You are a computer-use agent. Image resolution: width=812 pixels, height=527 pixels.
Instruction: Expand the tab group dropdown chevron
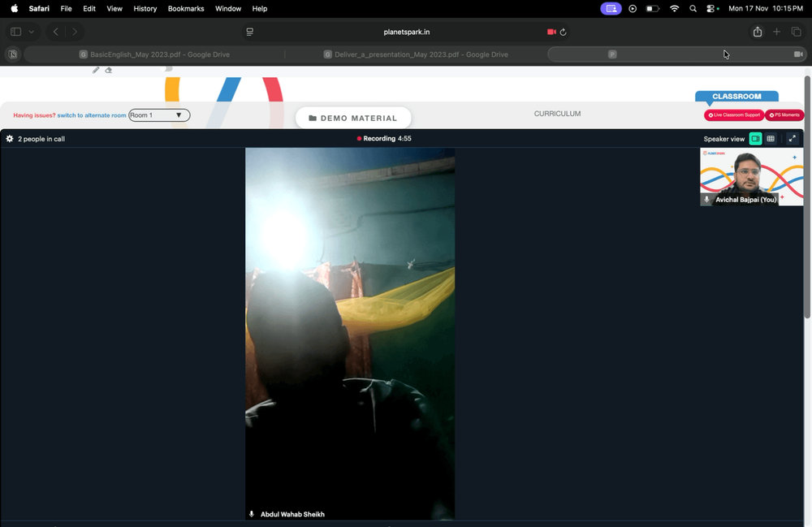tap(31, 32)
